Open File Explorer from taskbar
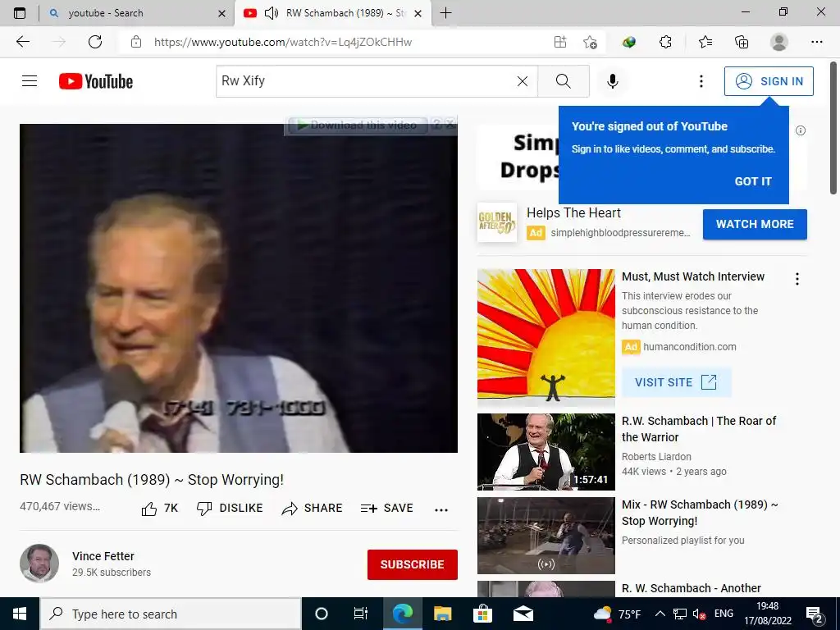840x630 pixels. click(x=442, y=614)
